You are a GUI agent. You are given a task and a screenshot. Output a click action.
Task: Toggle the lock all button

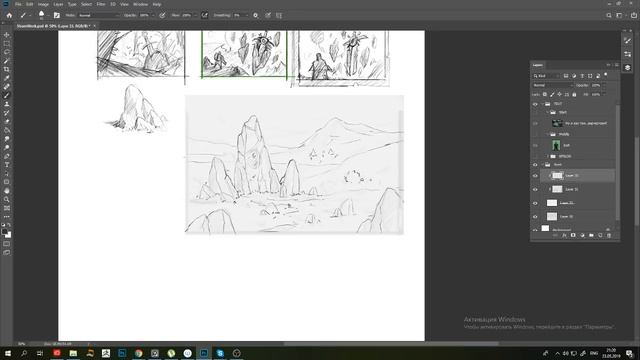pyautogui.click(x=574, y=94)
